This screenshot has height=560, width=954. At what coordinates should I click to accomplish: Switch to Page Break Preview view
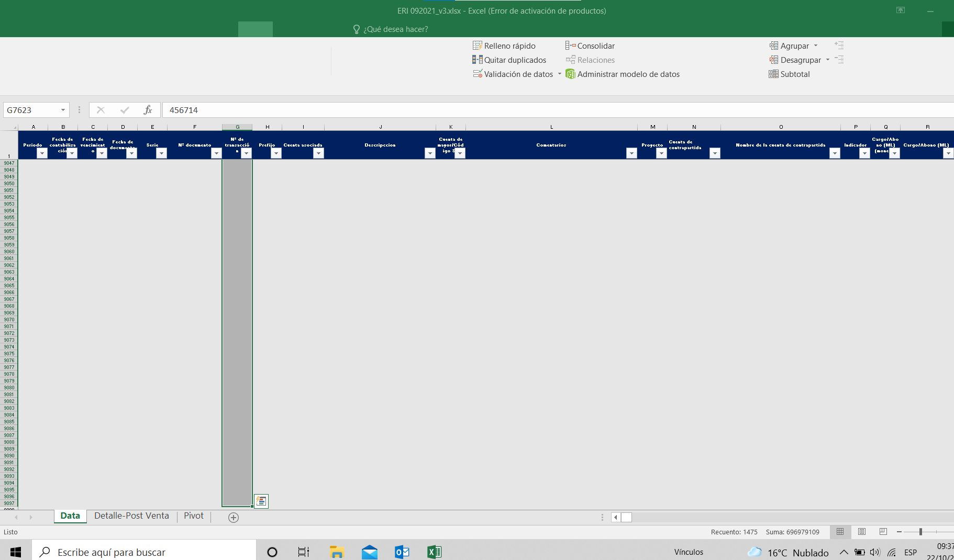(883, 532)
